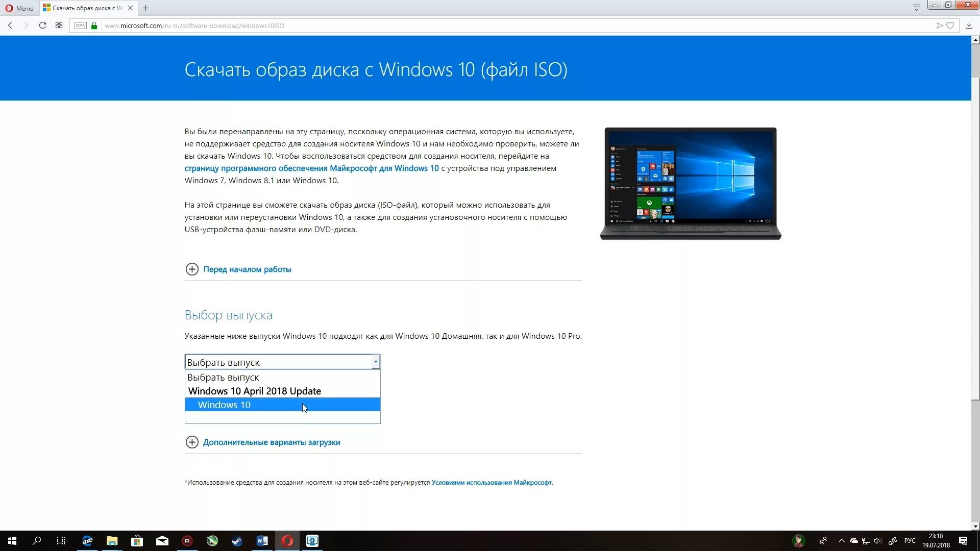Open Mail app from taskbar

click(x=162, y=541)
